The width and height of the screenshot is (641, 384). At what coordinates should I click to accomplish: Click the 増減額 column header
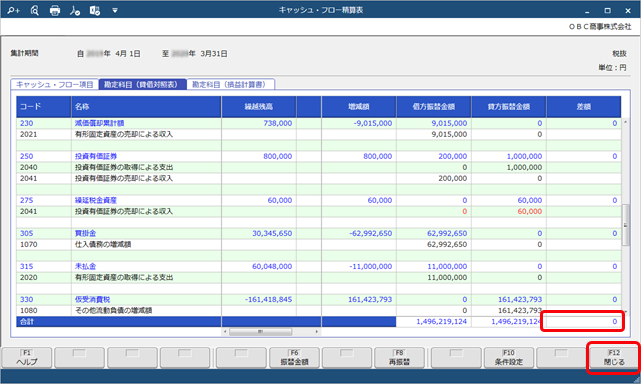coord(359,107)
